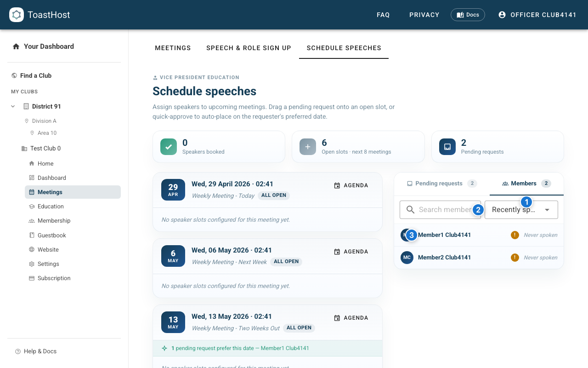Image resolution: width=588 pixels, height=368 pixels.
Task: Click the Never spoken warning icon for Member1
Action: [514, 235]
